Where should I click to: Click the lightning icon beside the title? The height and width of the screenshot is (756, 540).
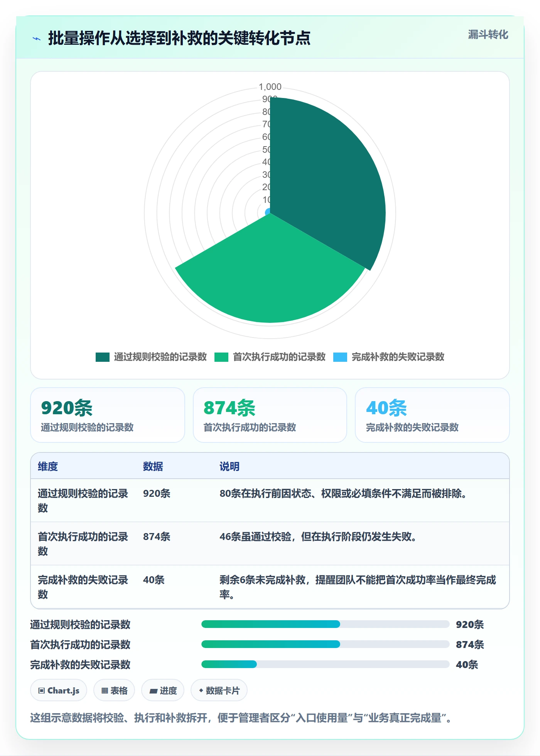[x=37, y=39]
